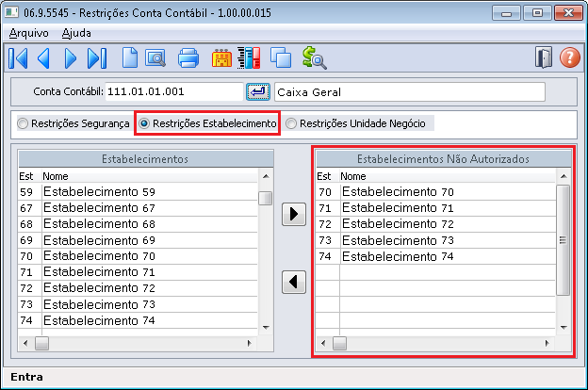
Task: Click the overlapping copy squares icon
Action: tap(281, 57)
